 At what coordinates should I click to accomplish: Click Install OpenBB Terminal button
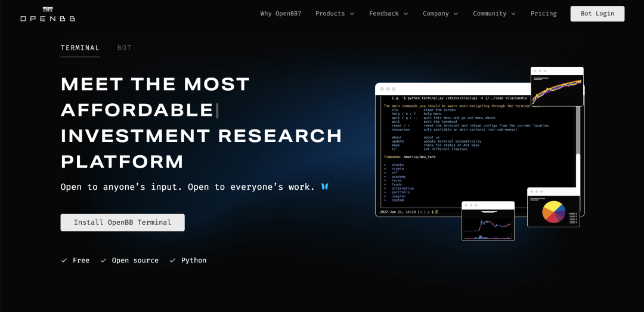click(x=122, y=223)
